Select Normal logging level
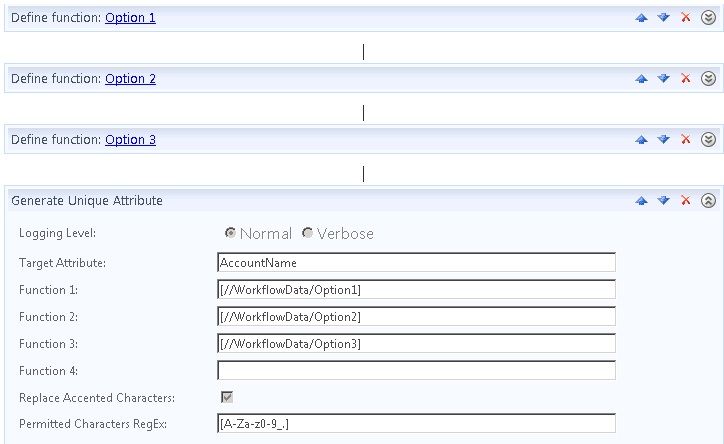 (x=230, y=233)
